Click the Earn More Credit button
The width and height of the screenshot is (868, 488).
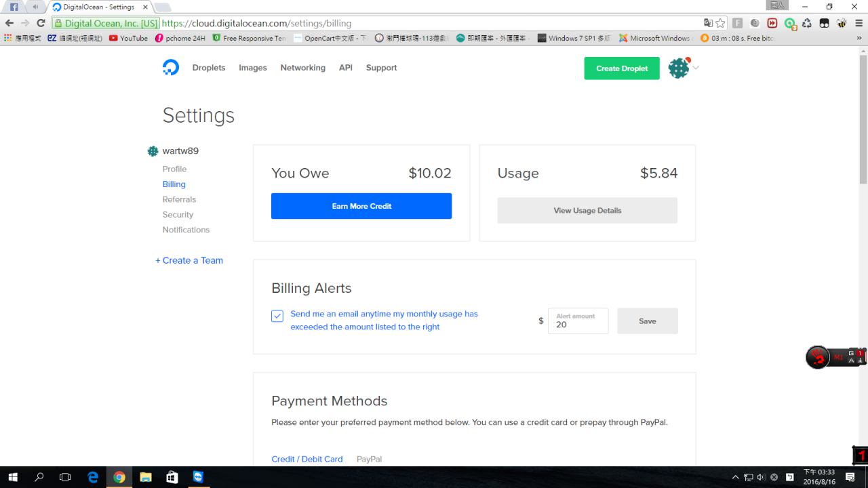(x=361, y=206)
